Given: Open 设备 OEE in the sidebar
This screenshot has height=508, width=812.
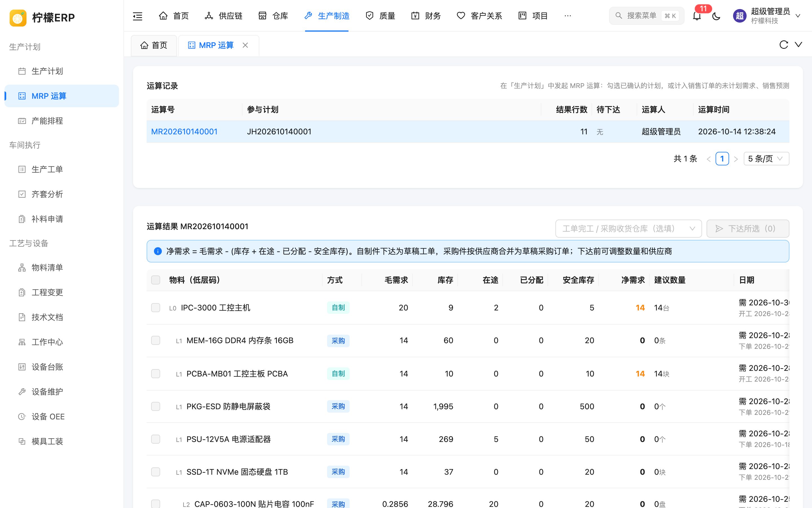Looking at the screenshot, I should pyautogui.click(x=62, y=417).
